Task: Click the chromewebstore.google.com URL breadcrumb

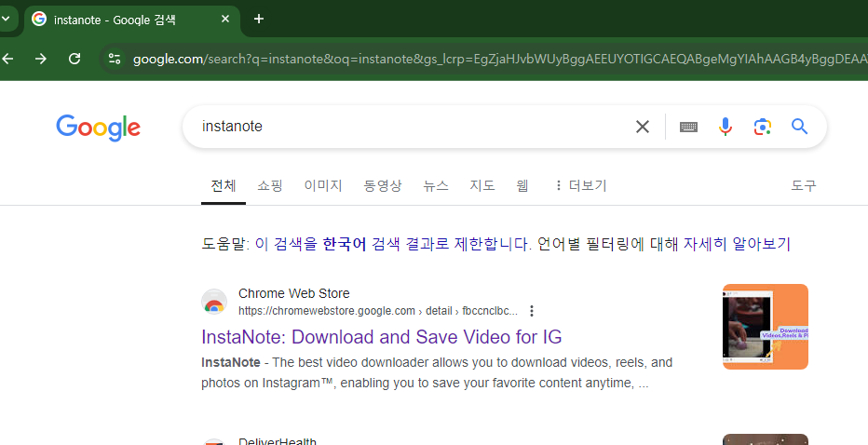Action: [378, 311]
